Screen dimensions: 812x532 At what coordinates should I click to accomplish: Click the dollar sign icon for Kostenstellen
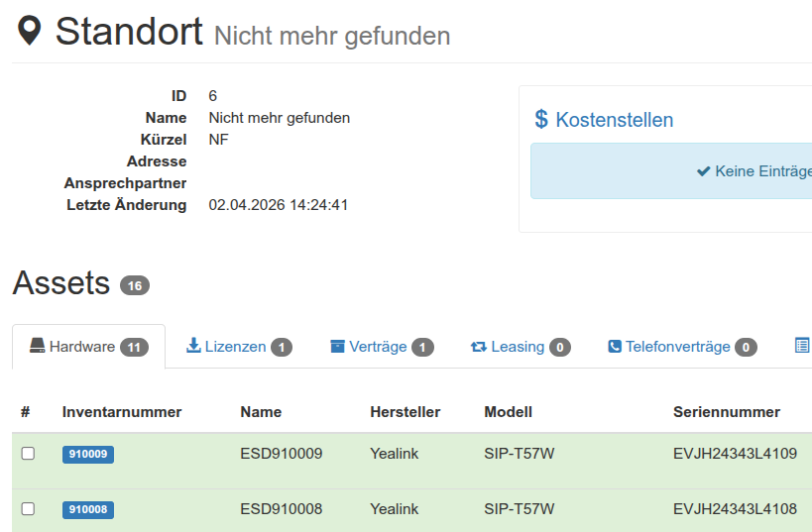pyautogui.click(x=541, y=119)
